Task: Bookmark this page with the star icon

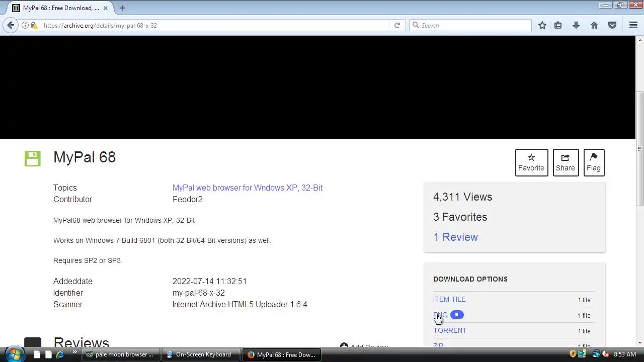Action: coord(542,25)
